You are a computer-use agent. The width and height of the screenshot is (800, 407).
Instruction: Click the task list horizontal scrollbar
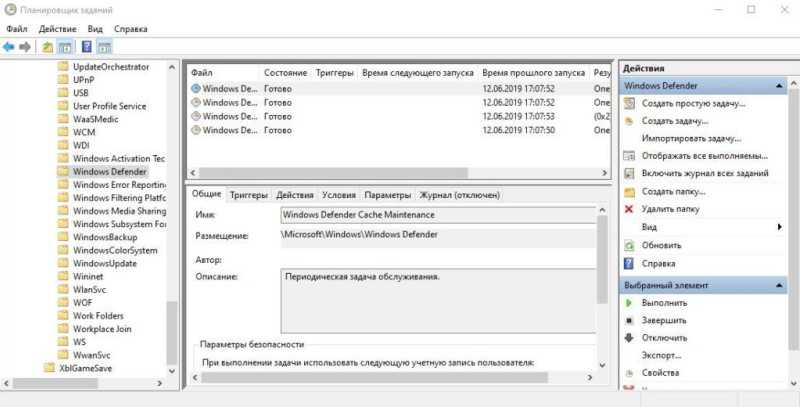click(398, 173)
